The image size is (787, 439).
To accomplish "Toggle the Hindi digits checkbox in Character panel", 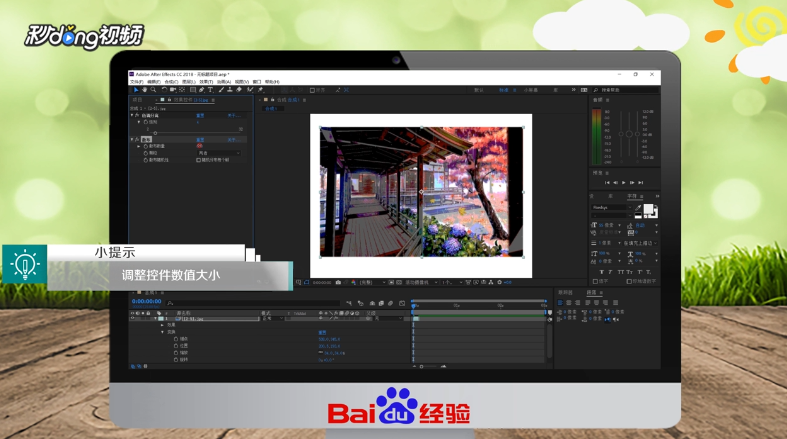I will tap(629, 281).
